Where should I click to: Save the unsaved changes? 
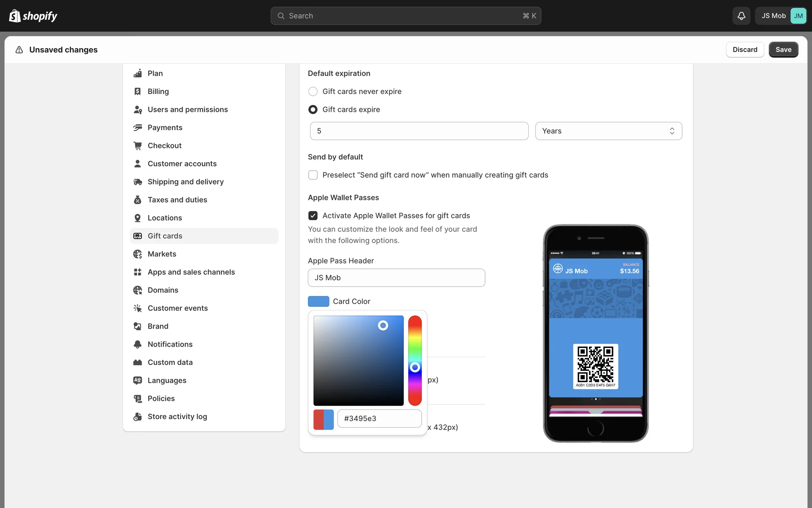click(x=783, y=50)
